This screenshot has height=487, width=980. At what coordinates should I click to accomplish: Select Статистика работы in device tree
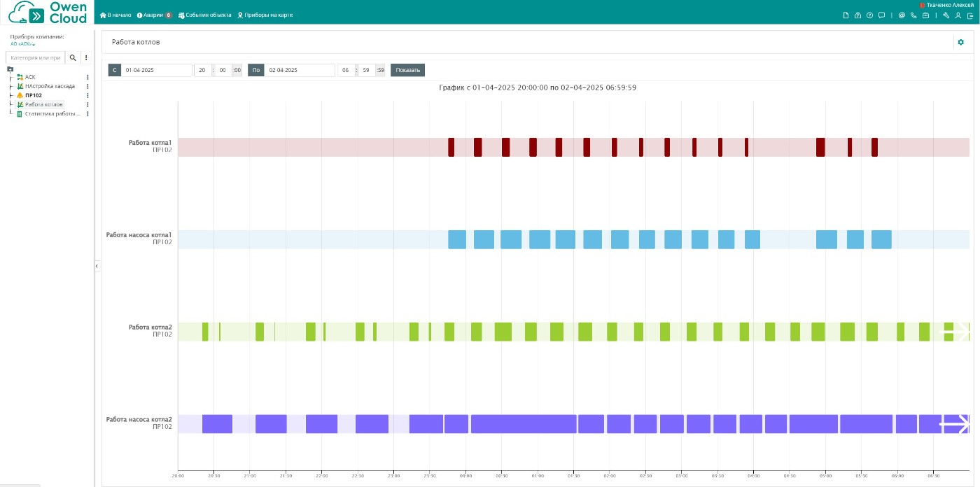tap(52, 113)
